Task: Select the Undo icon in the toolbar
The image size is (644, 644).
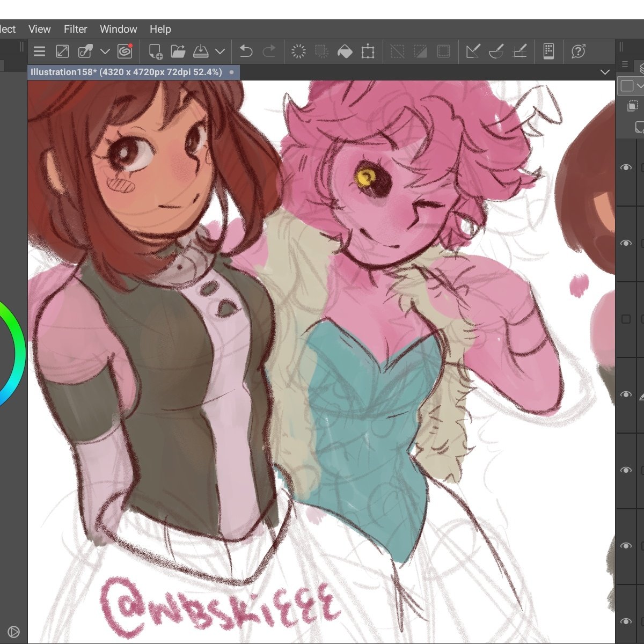Action: tap(245, 51)
